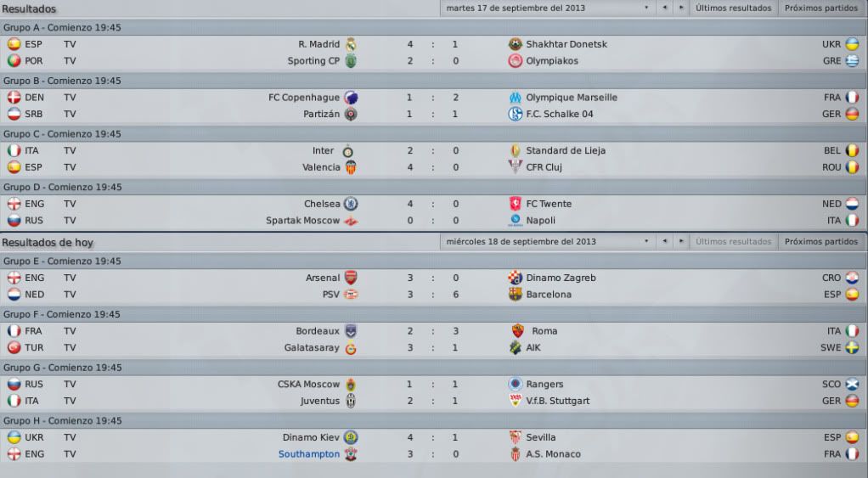Click the Chelsea club crest
Image resolution: width=868 pixels, height=478 pixels.
351,204
